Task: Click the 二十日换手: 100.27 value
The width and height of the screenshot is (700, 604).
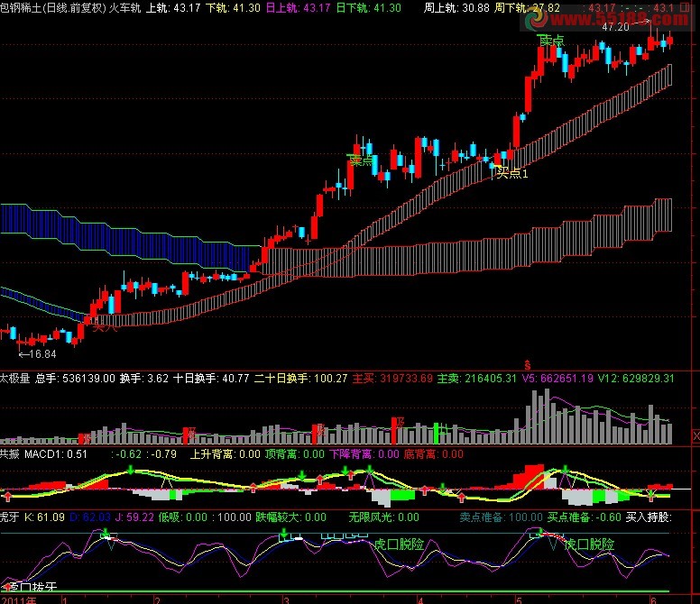Action: (x=300, y=379)
